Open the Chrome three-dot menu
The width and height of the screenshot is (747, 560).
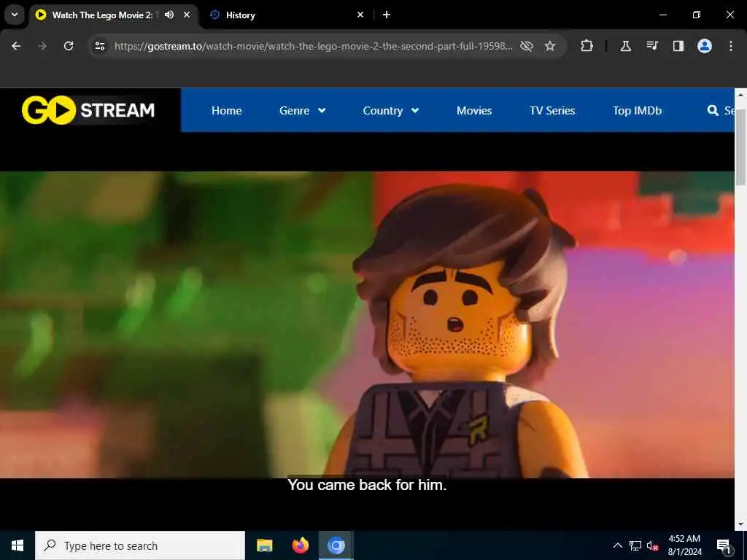[731, 46]
